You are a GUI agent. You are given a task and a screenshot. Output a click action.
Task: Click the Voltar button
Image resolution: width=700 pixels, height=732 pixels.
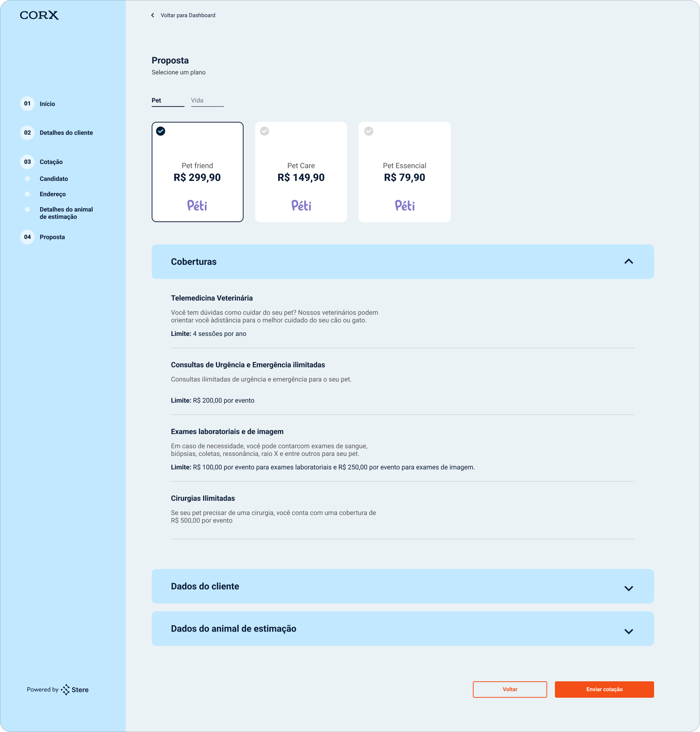pyautogui.click(x=510, y=689)
